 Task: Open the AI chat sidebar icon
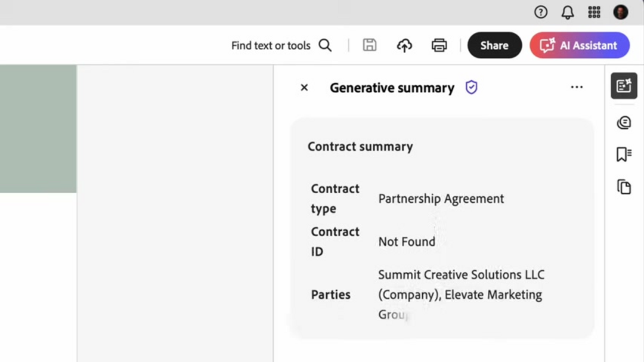click(624, 123)
